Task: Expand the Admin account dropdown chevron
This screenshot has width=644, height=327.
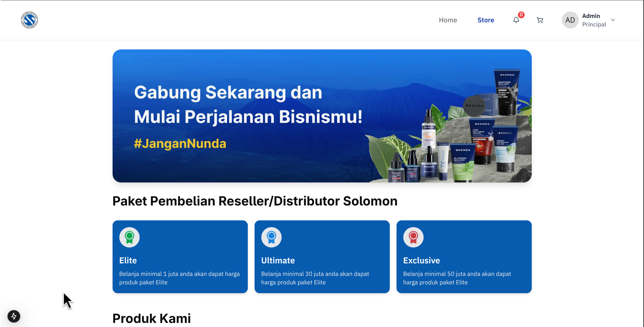Action: pyautogui.click(x=613, y=20)
